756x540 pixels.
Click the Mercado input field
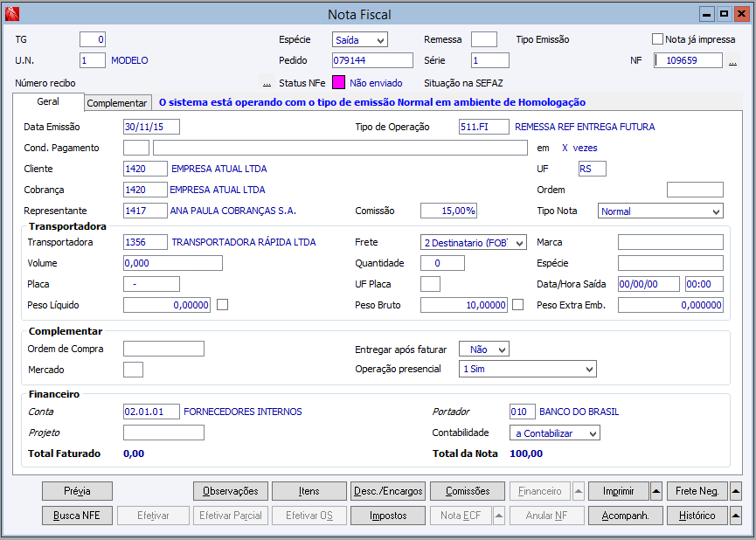point(133,370)
